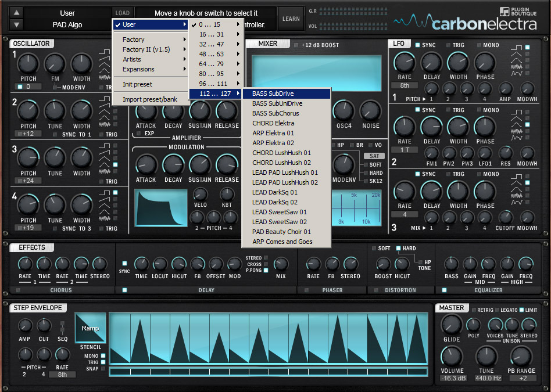Turn the amplifier Attack knob
Viewport: 551px width, 392px height.
[x=146, y=112]
